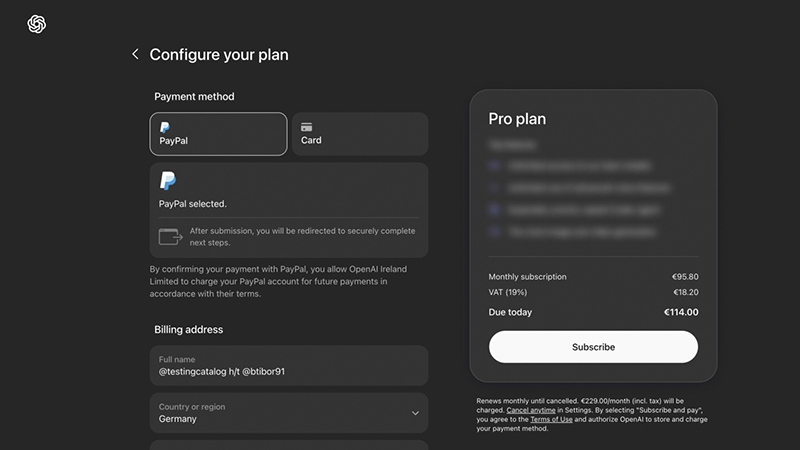Click the last blurred feature icon under Pro plan
This screenshot has height=450, width=800.
pos(494,232)
